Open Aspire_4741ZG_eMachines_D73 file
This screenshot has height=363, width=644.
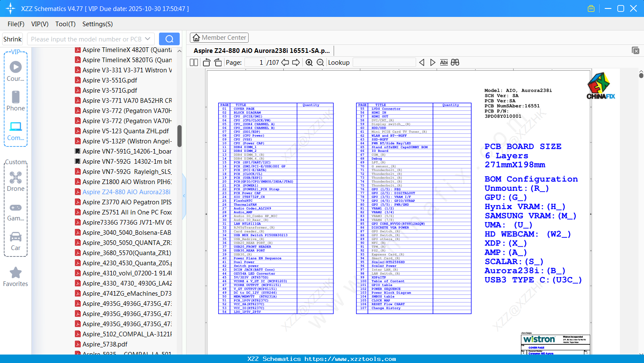[127, 294]
